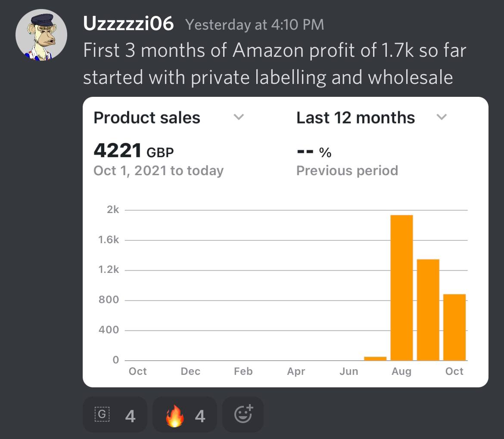Click the fire emoji icon
Viewport: 504px width, 439px height.
(x=174, y=416)
